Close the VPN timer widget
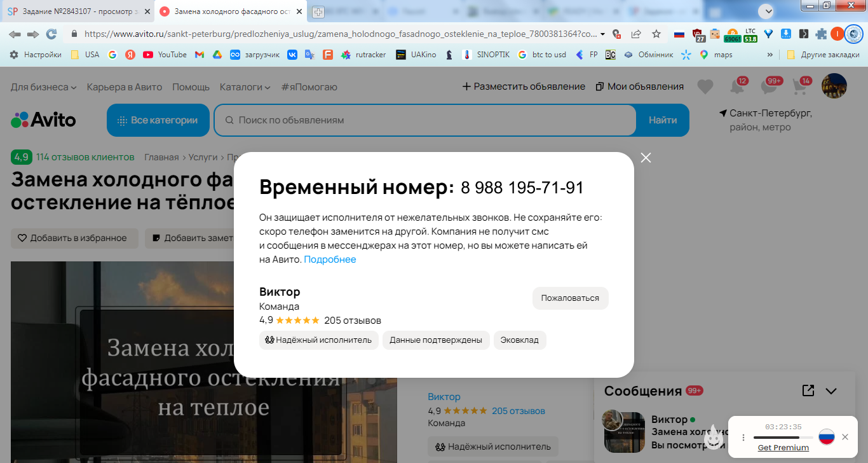Viewport: 868px width, 463px height. click(x=845, y=437)
